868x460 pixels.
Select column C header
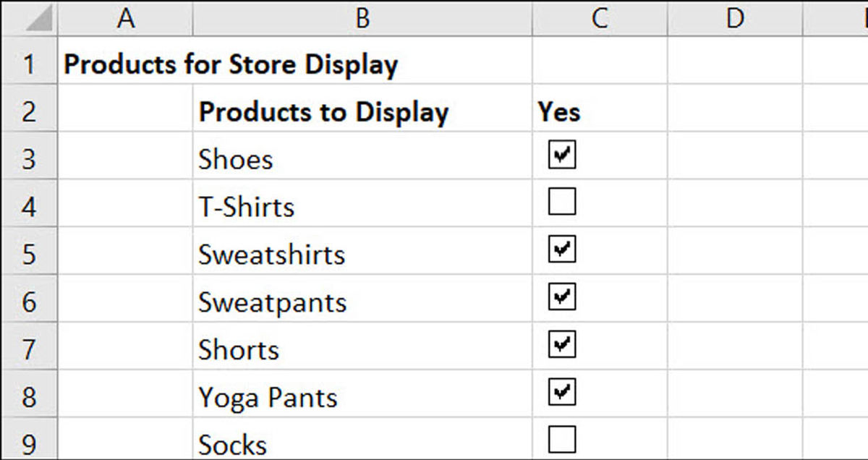600,17
